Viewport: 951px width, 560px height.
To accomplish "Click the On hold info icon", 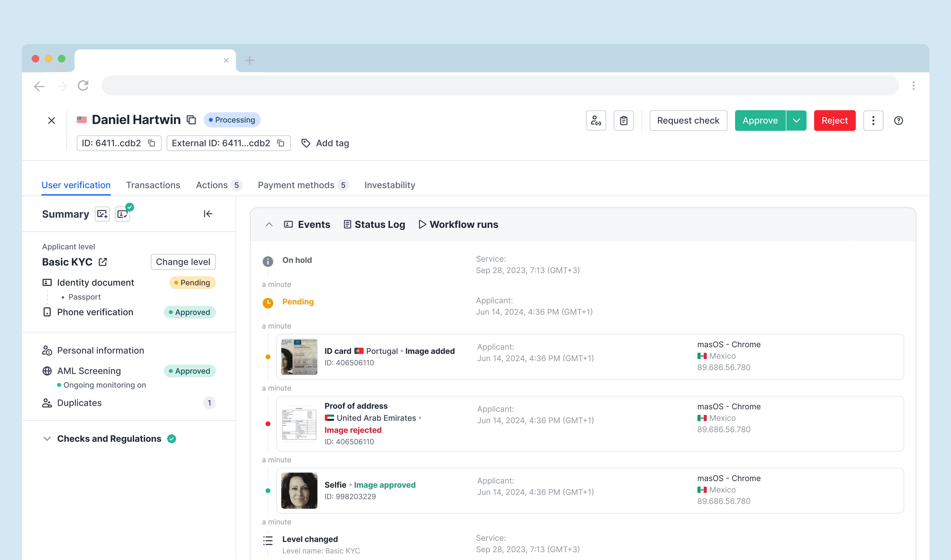I will (268, 261).
